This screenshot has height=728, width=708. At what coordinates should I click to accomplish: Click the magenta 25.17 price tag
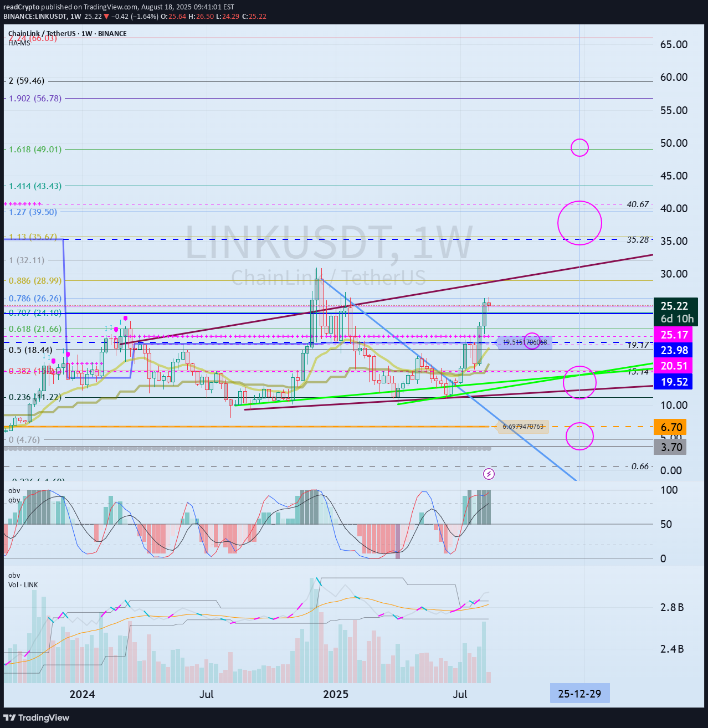(x=673, y=335)
